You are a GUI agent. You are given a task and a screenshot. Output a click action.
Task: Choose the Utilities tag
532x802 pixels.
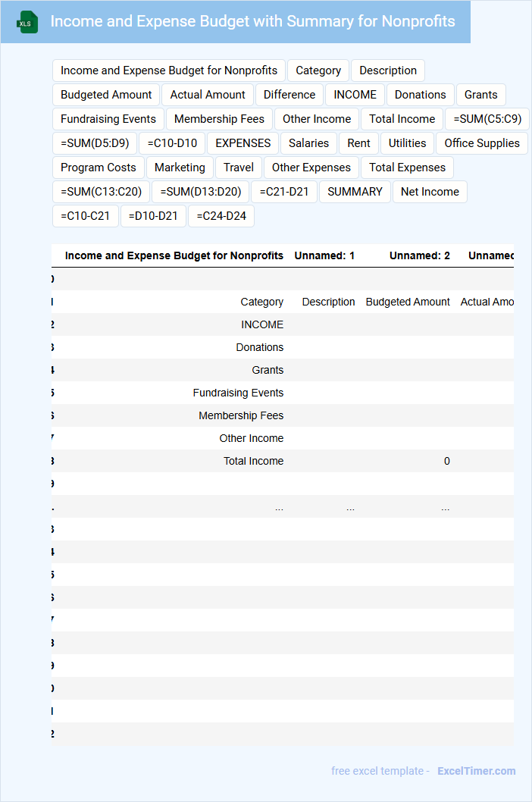[407, 143]
